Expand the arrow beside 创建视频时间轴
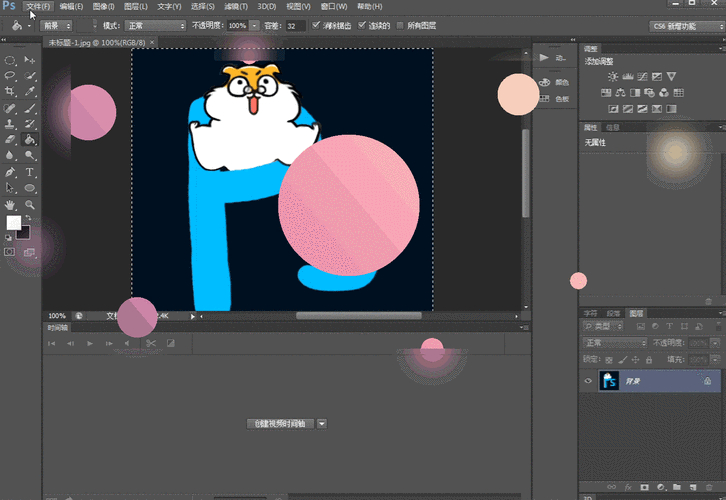726x500 pixels. [x=322, y=424]
